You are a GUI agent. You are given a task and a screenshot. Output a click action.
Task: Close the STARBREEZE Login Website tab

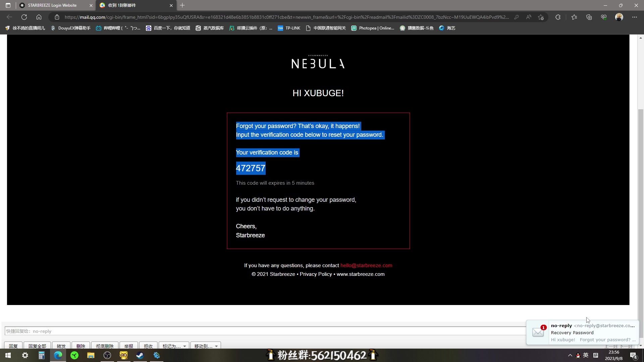tap(91, 5)
